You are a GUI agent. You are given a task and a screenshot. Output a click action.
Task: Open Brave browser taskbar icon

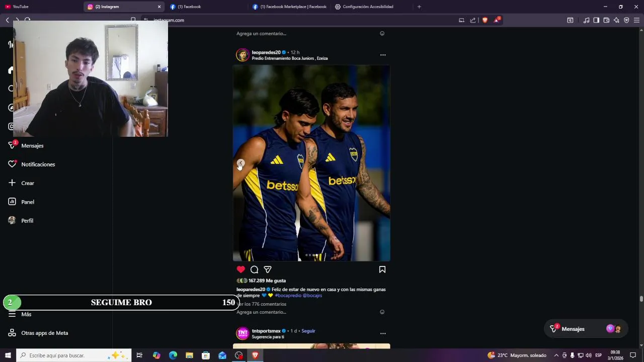click(255, 355)
